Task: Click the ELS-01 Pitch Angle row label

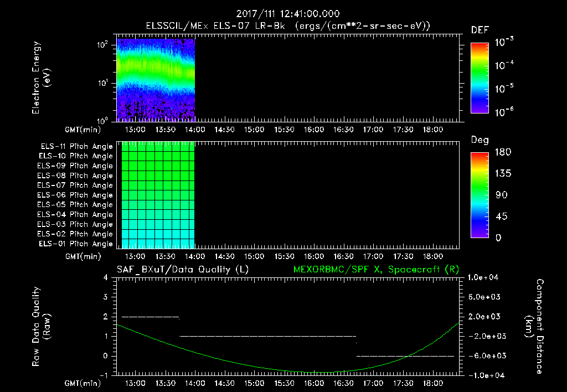Action: click(75, 244)
